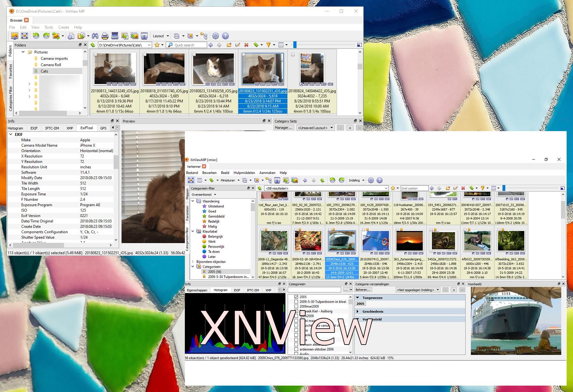Click blue help question icon in top window

(x=225, y=36)
